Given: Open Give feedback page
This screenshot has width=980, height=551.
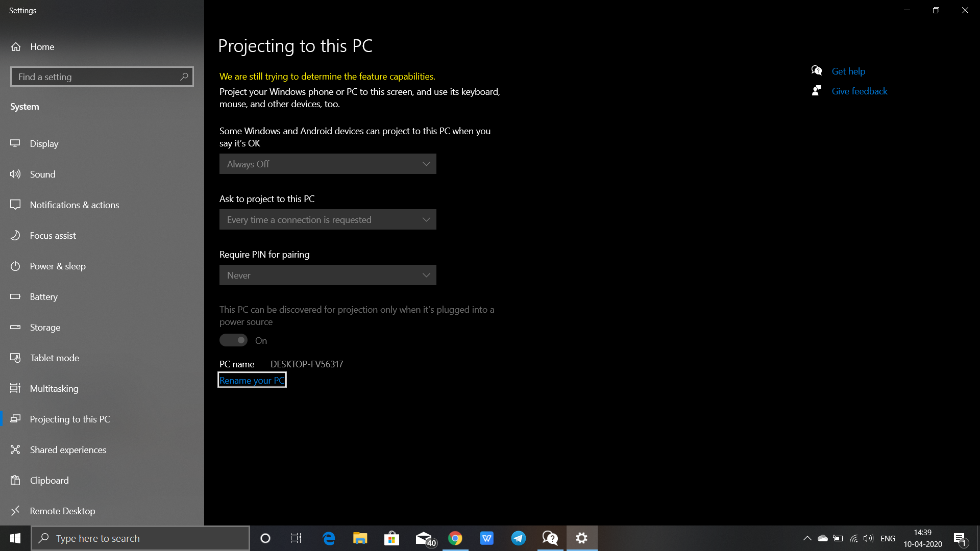Looking at the screenshot, I should (x=860, y=91).
